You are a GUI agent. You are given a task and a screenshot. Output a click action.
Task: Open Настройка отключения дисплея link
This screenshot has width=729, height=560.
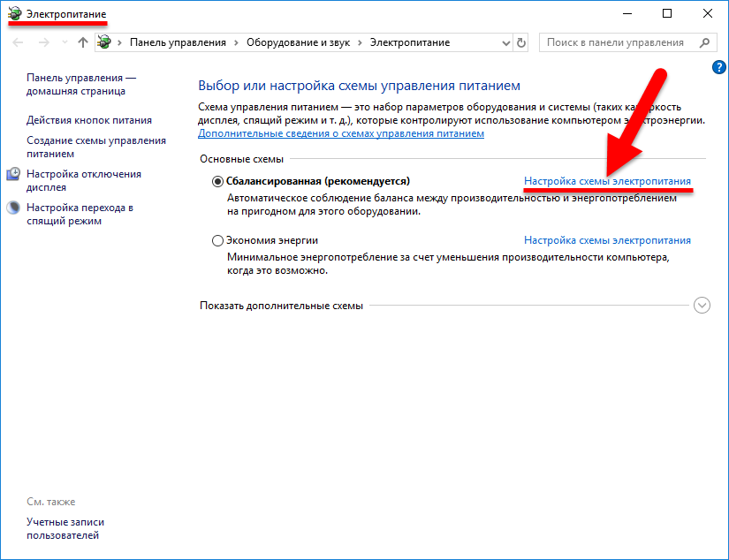click(x=84, y=180)
